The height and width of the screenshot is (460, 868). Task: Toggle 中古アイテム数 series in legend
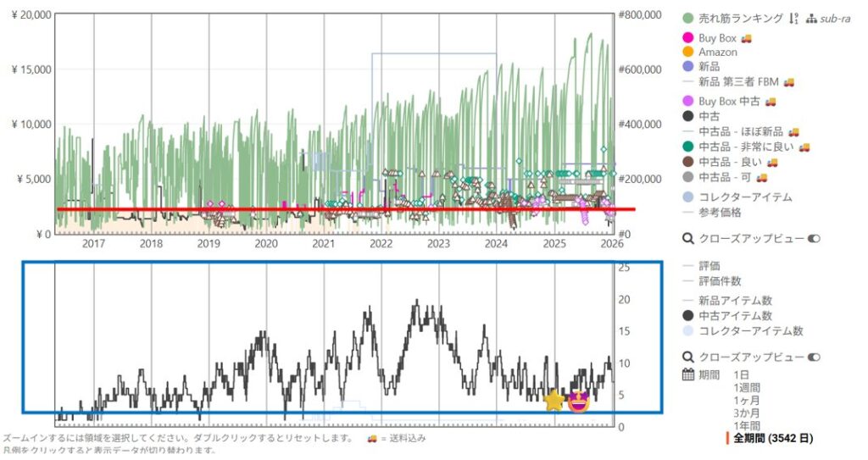pyautogui.click(x=734, y=316)
